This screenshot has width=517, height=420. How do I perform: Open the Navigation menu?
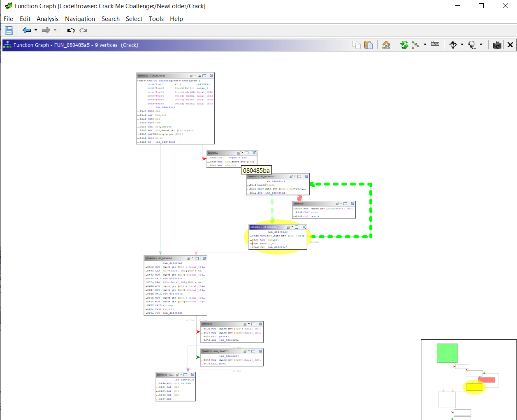click(80, 19)
